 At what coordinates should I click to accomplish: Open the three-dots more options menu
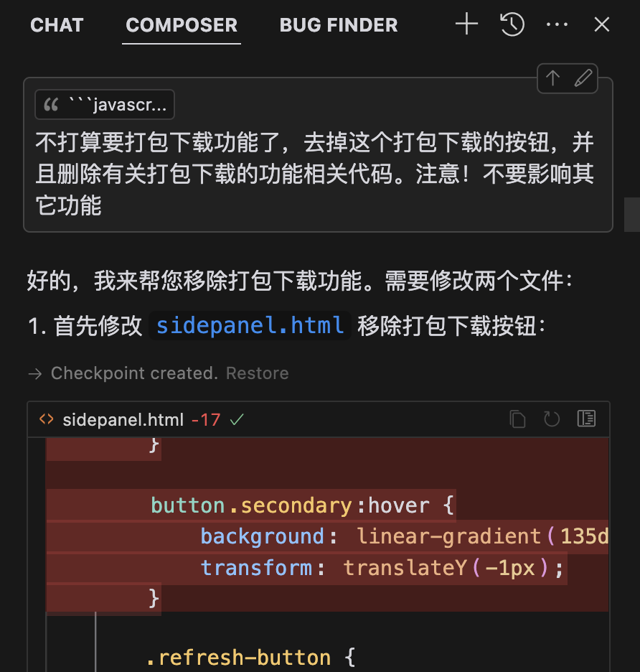pyautogui.click(x=557, y=24)
